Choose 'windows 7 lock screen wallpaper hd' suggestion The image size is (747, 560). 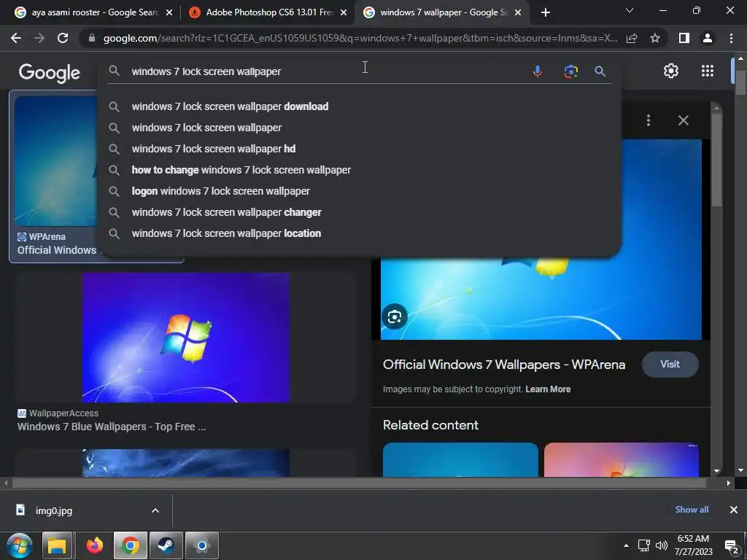pos(360,149)
